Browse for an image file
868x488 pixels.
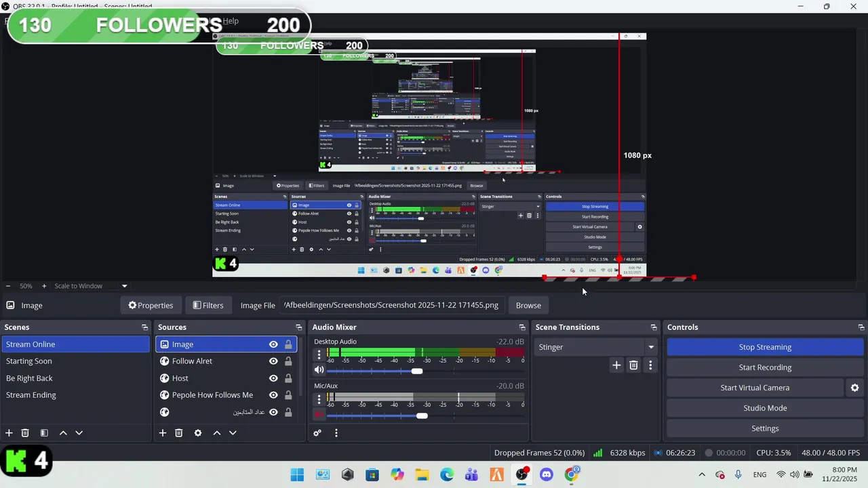click(528, 305)
